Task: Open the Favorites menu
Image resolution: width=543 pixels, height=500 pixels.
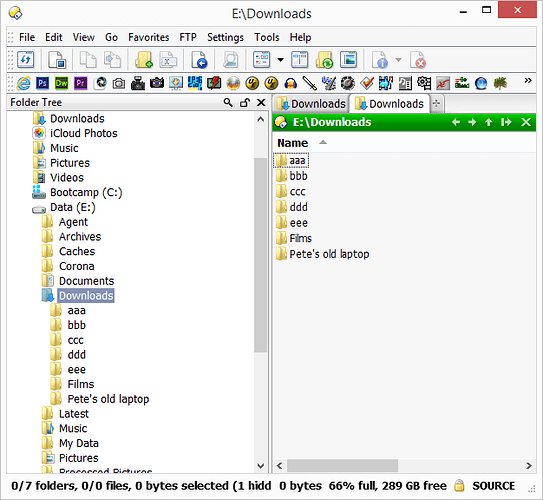Action: 149,37
